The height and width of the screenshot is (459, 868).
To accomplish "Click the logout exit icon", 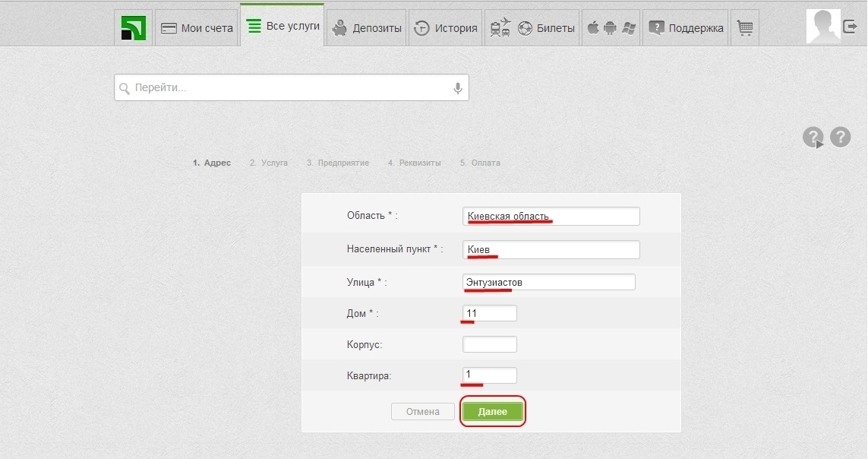I will click(x=850, y=26).
